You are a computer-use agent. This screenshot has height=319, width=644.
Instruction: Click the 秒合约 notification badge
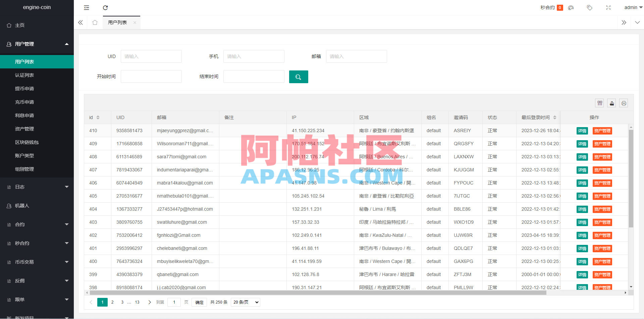tap(559, 7)
